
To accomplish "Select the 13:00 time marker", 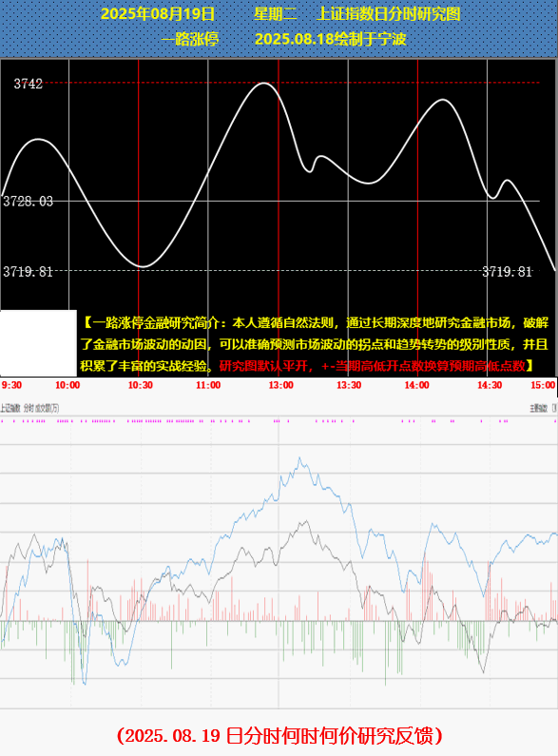I will 281,385.
